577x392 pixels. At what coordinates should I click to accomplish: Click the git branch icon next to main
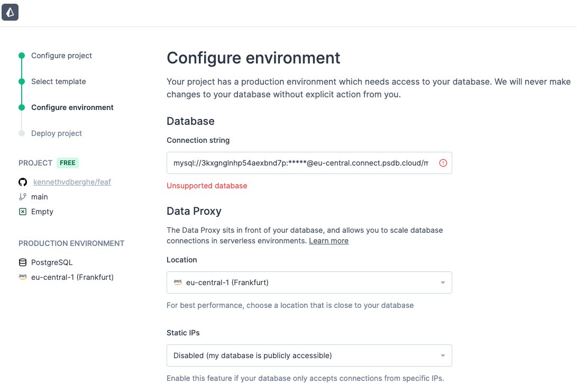(22, 197)
